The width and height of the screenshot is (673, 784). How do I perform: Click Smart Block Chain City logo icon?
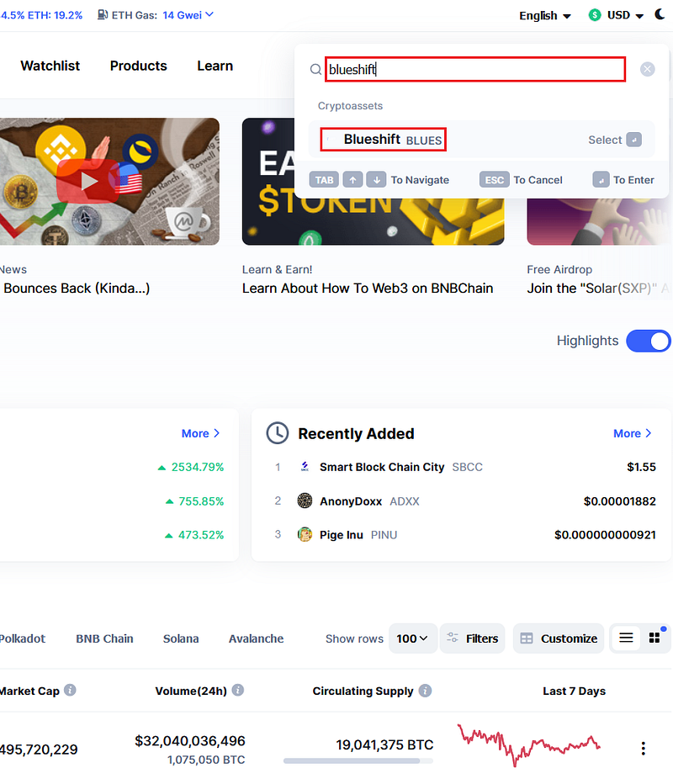[305, 467]
